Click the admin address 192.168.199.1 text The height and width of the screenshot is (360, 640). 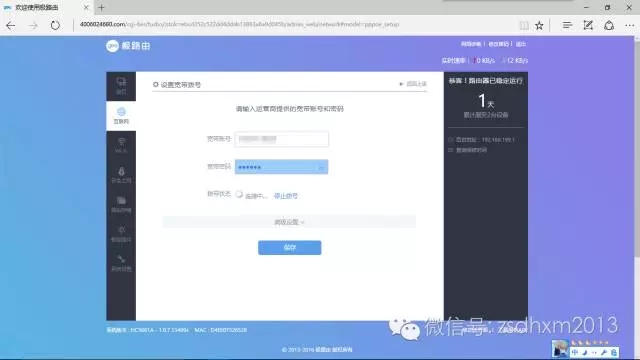coord(485,140)
